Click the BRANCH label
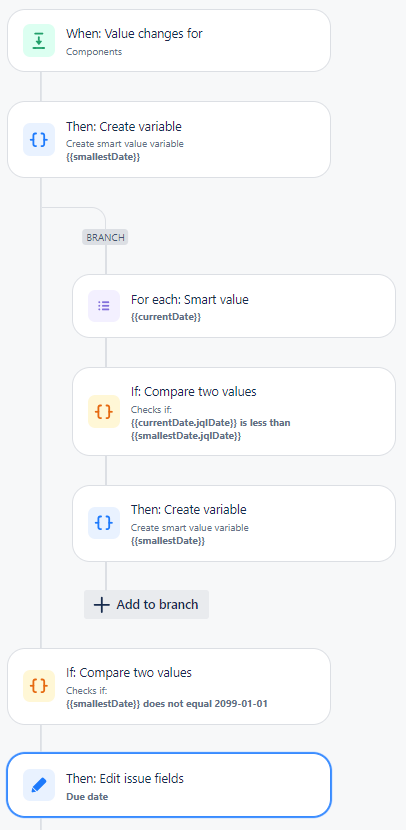 click(105, 237)
